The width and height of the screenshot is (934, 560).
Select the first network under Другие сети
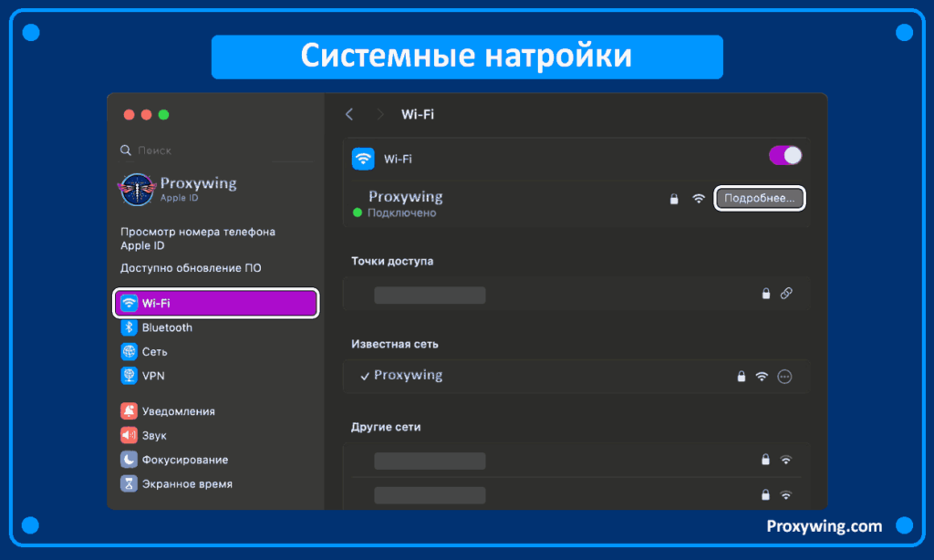point(576,461)
